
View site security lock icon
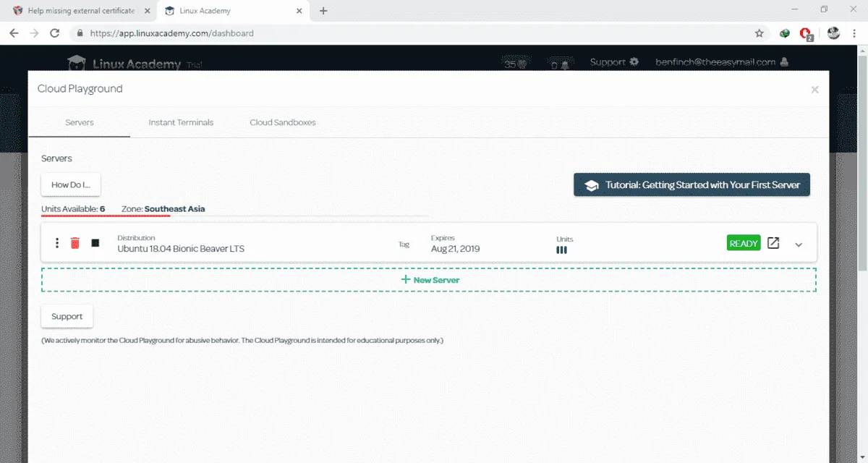click(x=80, y=33)
